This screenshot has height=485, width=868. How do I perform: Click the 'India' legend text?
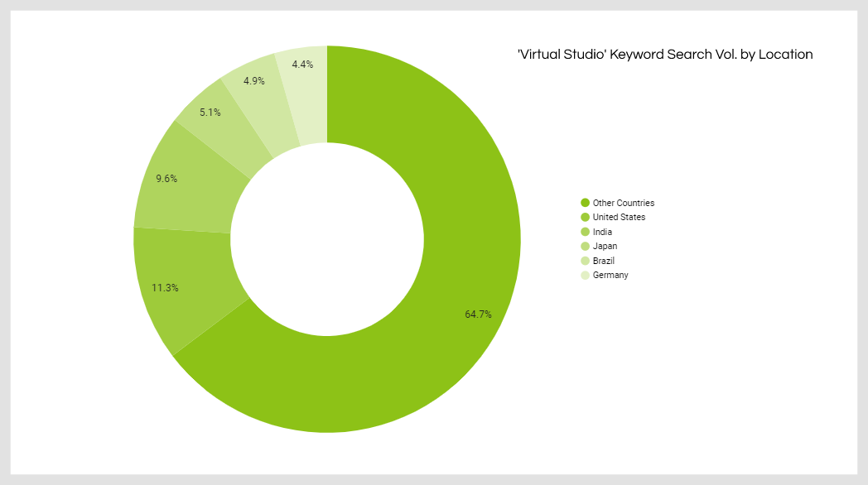[602, 232]
